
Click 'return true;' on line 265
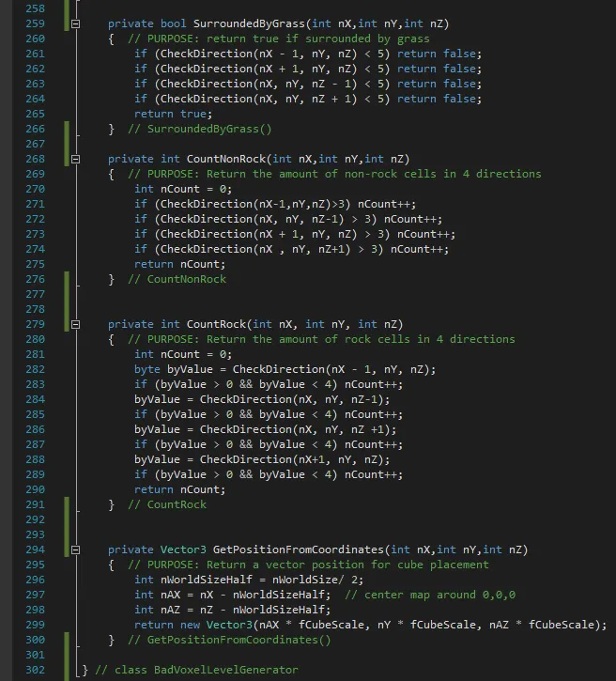pyautogui.click(x=173, y=114)
